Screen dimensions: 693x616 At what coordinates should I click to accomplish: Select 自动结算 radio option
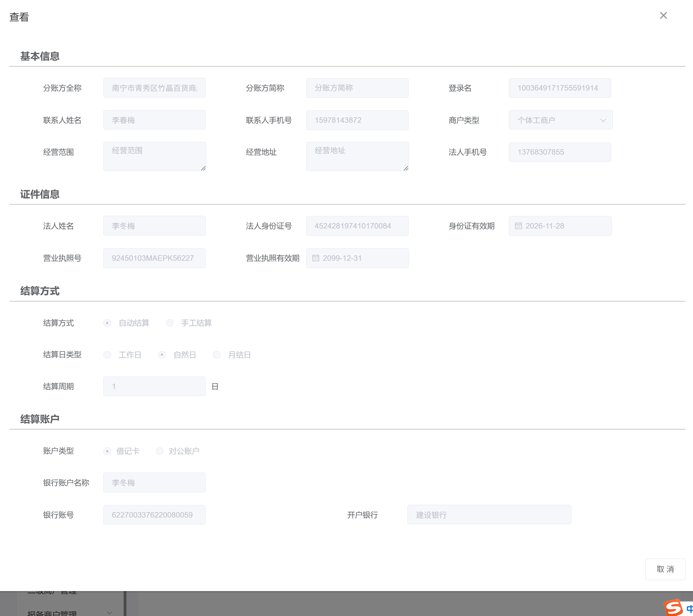click(107, 323)
